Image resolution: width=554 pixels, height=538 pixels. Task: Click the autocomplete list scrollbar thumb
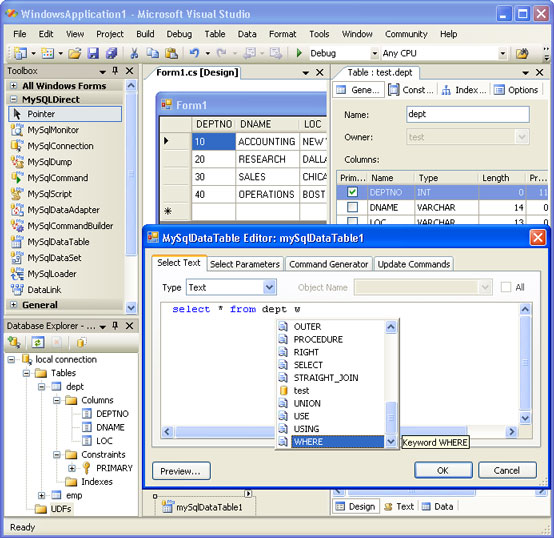pos(391,418)
